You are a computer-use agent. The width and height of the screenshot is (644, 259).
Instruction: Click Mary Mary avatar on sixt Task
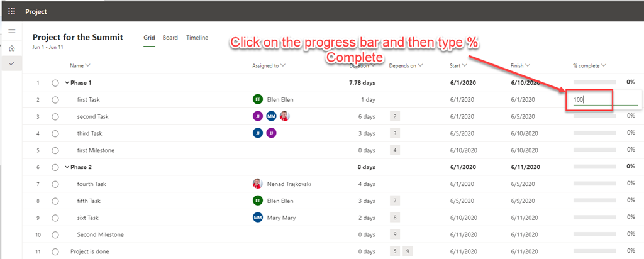tap(257, 218)
